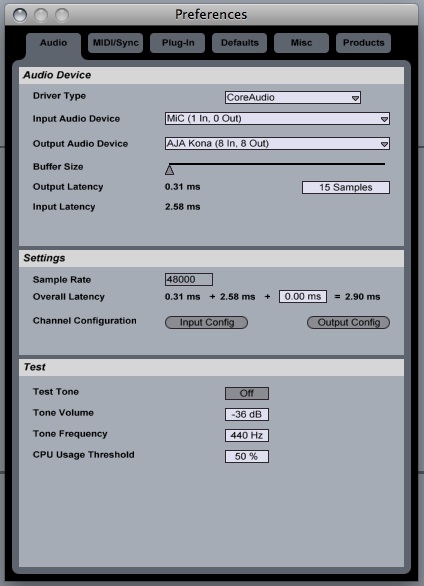The height and width of the screenshot is (586, 424).
Task: Click the Output Audio Device dropdown arrow
Action: 384,144
